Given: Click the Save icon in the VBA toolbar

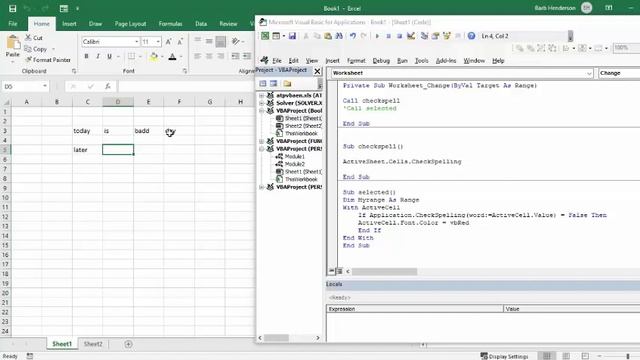Looking at the screenshot, I should 292,36.
